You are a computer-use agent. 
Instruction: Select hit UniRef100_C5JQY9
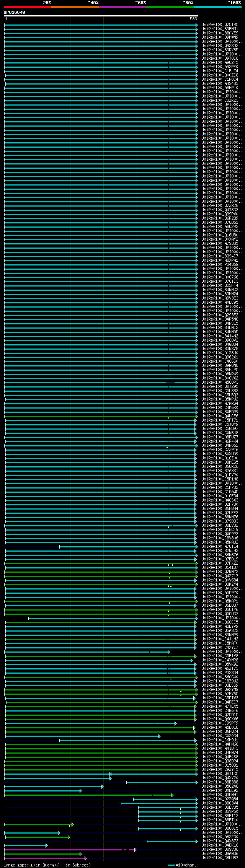(x=220, y=424)
